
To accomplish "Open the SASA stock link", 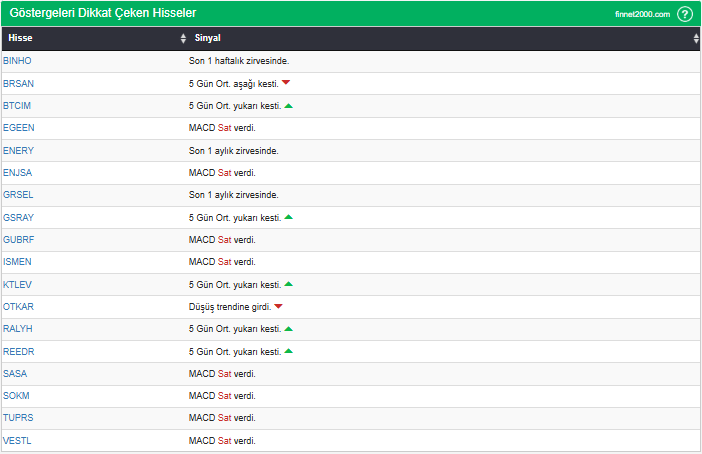I will (15, 373).
